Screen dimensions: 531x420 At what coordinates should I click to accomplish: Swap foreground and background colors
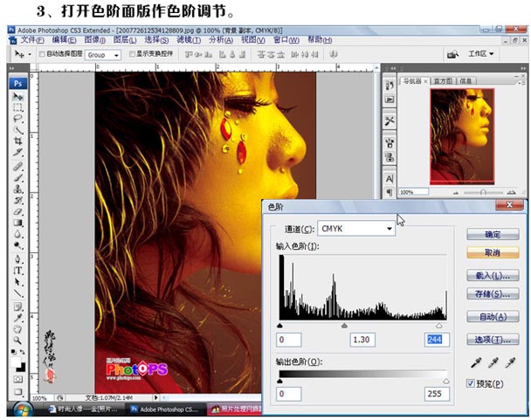click(23, 352)
